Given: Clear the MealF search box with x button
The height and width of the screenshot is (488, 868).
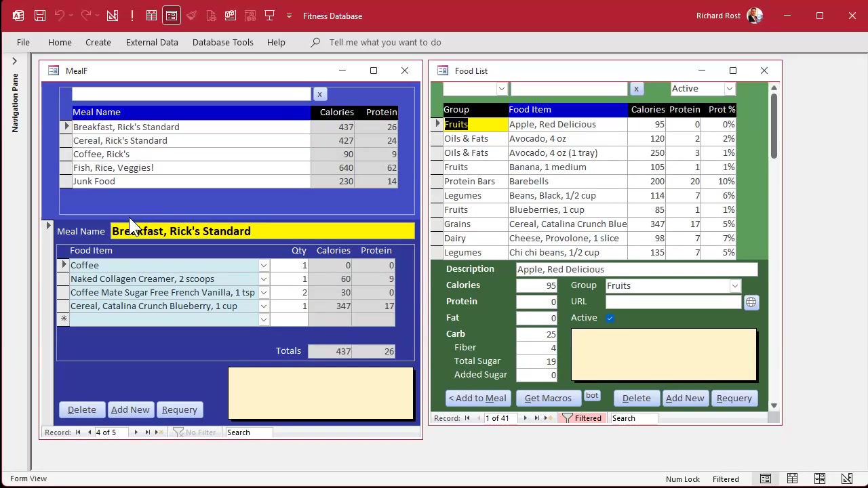Looking at the screenshot, I should pos(319,94).
